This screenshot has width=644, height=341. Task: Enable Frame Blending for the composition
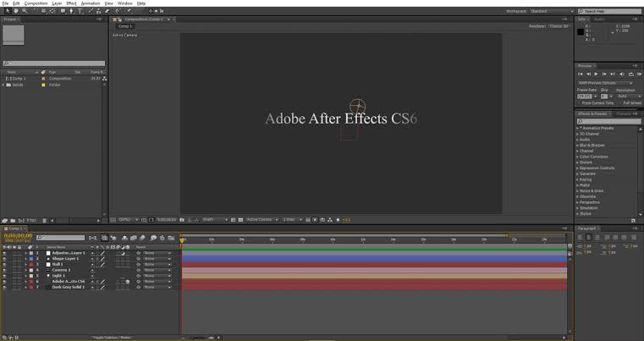(x=134, y=238)
